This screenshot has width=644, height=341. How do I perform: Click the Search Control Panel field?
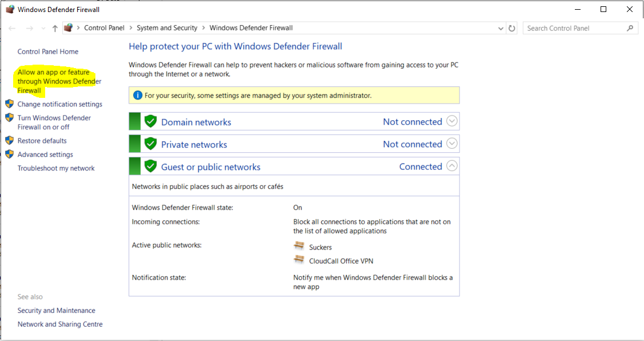click(581, 28)
